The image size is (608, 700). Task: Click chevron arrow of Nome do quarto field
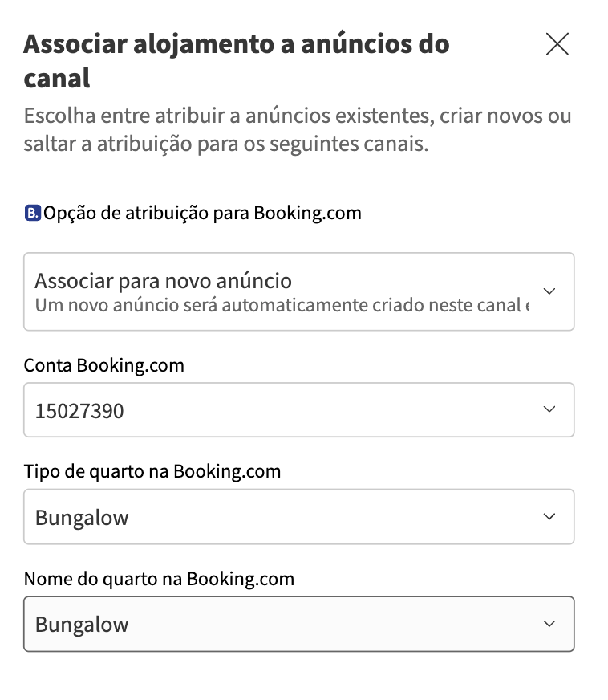[549, 624]
